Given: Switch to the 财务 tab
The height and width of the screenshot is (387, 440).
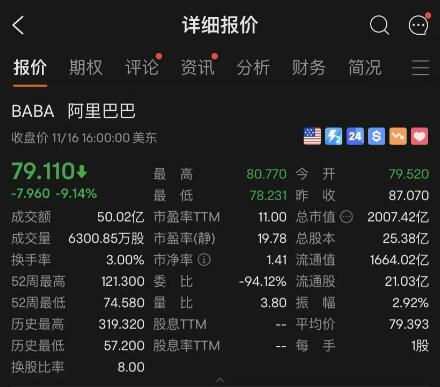Looking at the screenshot, I should pos(309,68).
